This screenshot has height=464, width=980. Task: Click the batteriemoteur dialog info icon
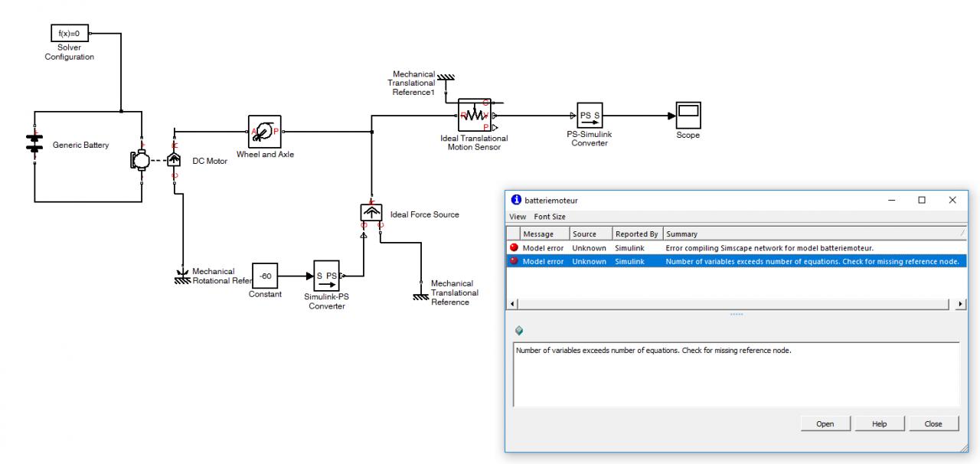517,200
